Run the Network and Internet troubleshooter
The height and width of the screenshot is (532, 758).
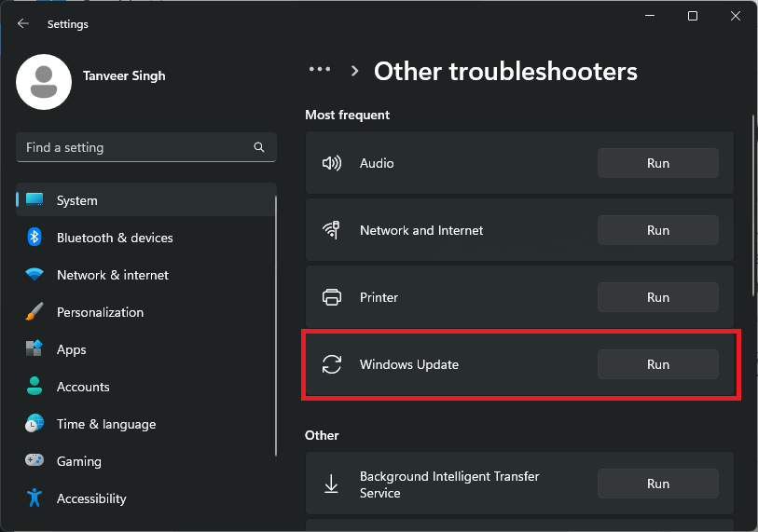point(658,230)
